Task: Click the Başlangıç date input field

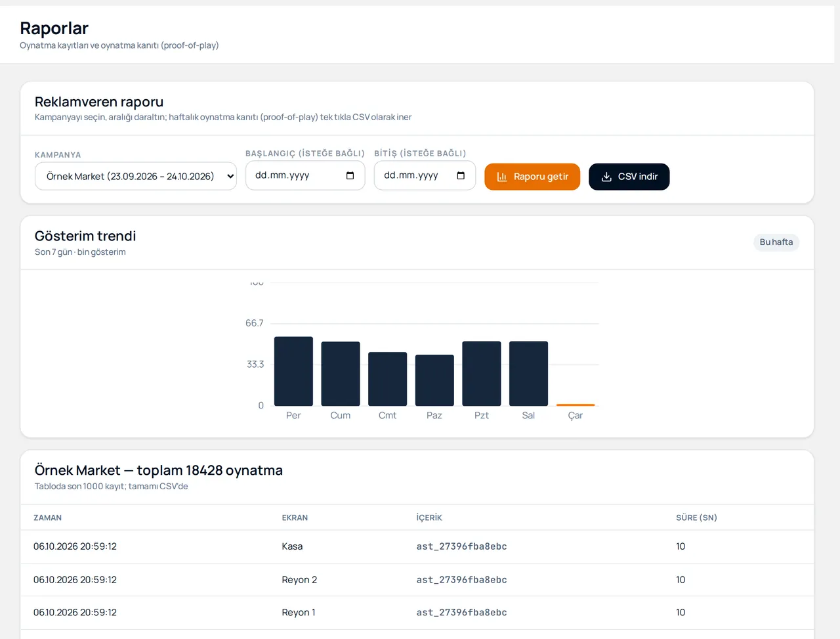Action: pos(304,175)
